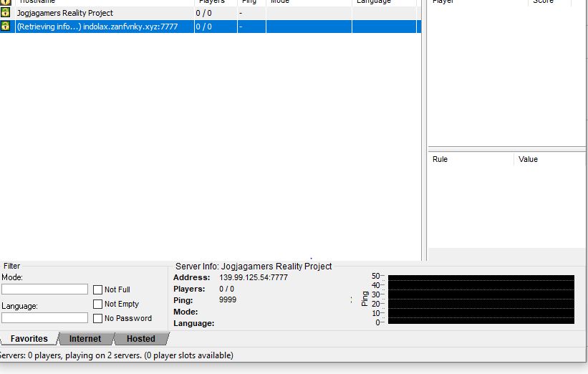This screenshot has width=588, height=374.
Task: Click the Mode filter input field
Action: tap(44, 289)
